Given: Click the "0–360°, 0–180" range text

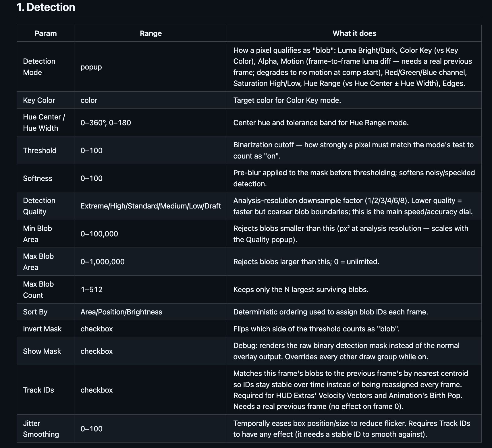Looking at the screenshot, I should tap(106, 123).
